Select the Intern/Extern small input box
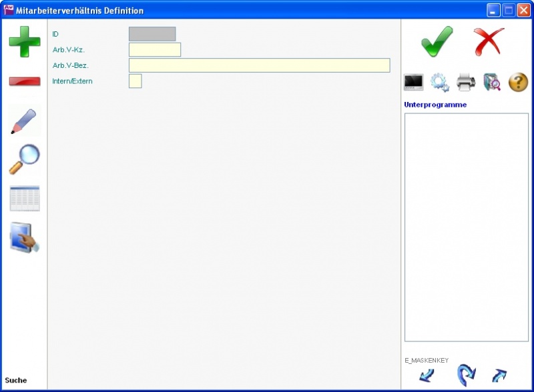534x392 pixels. coord(135,81)
